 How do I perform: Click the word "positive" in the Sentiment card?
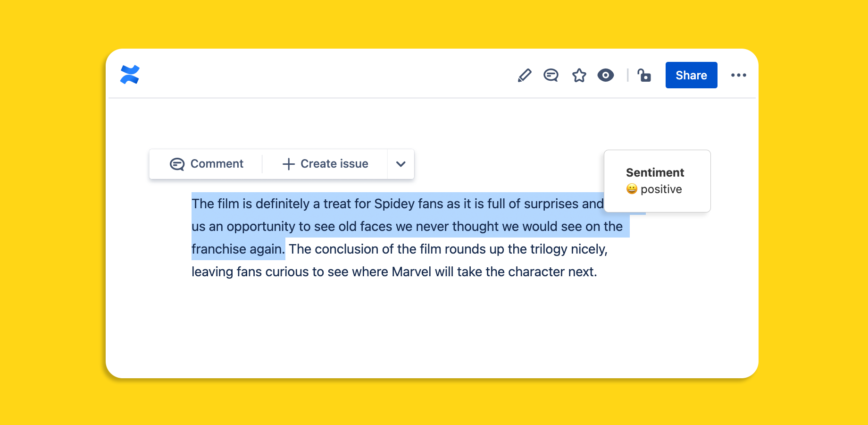coord(661,189)
